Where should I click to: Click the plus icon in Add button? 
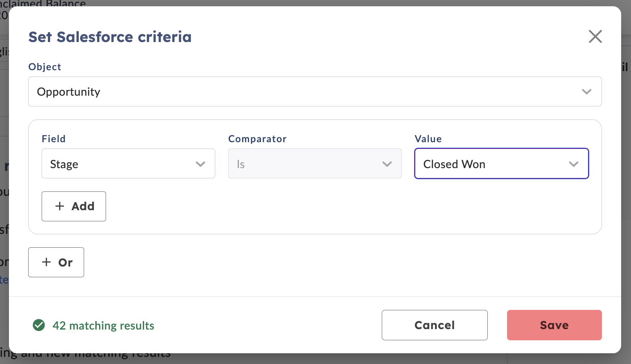(x=60, y=206)
